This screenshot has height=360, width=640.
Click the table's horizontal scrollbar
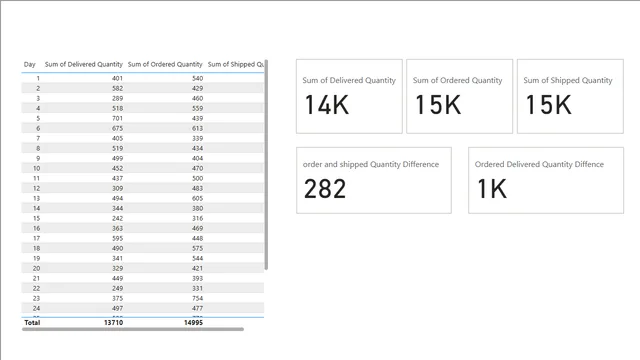[x=133, y=329]
